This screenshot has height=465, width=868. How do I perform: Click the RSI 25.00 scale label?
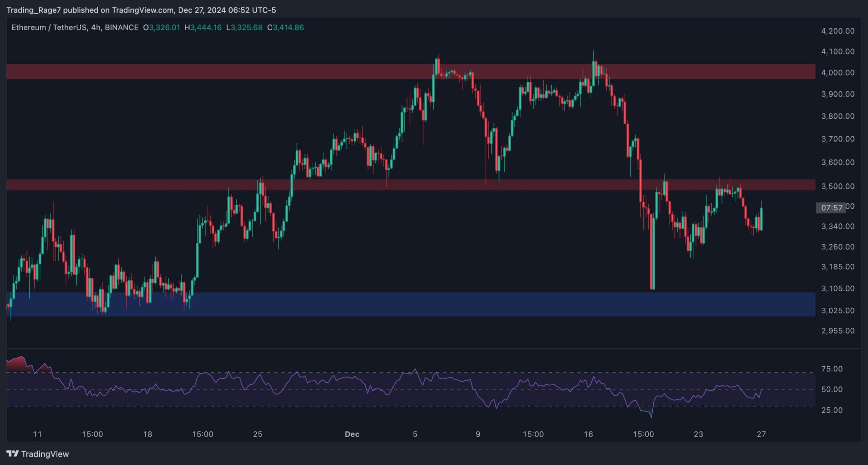point(832,410)
